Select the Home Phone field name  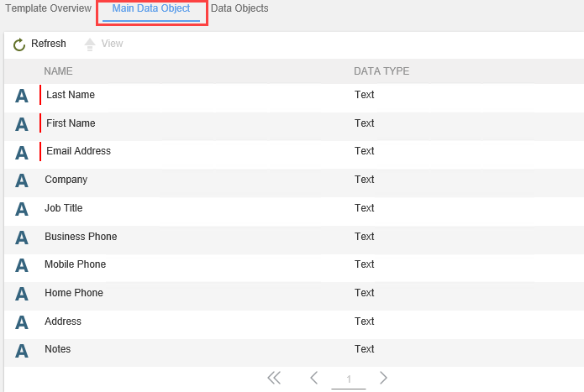(74, 293)
